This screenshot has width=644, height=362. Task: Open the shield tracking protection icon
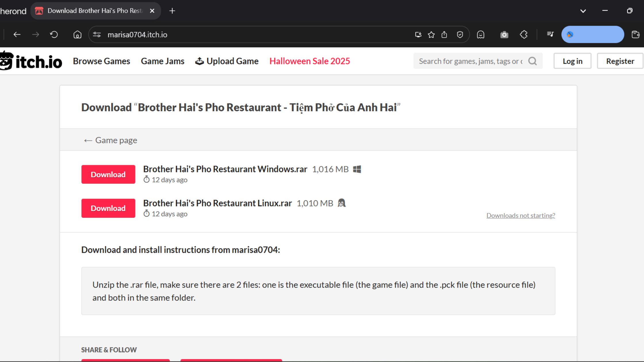click(x=460, y=34)
